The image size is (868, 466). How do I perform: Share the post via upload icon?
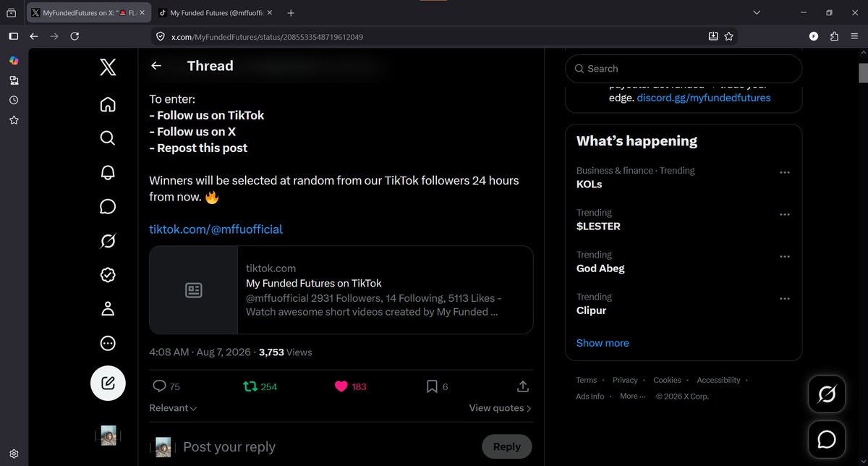click(x=523, y=386)
